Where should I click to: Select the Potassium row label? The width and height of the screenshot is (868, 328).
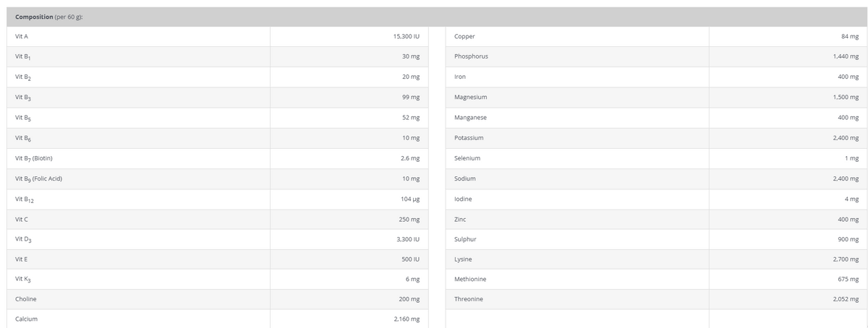tap(469, 137)
